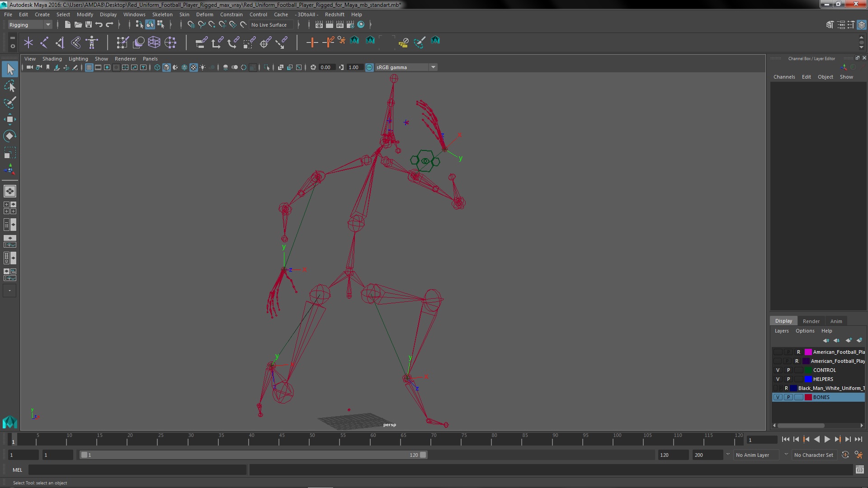Create a new empty display layer

click(x=849, y=340)
